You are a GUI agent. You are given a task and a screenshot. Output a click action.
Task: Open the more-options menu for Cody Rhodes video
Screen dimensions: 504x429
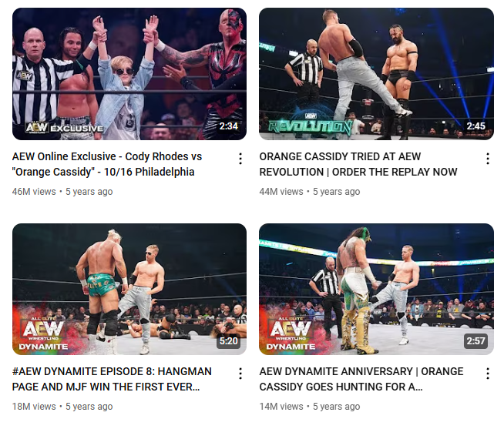(x=240, y=159)
